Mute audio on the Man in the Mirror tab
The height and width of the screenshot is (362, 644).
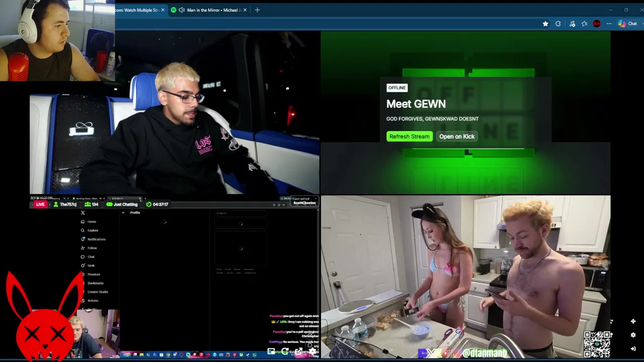coord(182,10)
